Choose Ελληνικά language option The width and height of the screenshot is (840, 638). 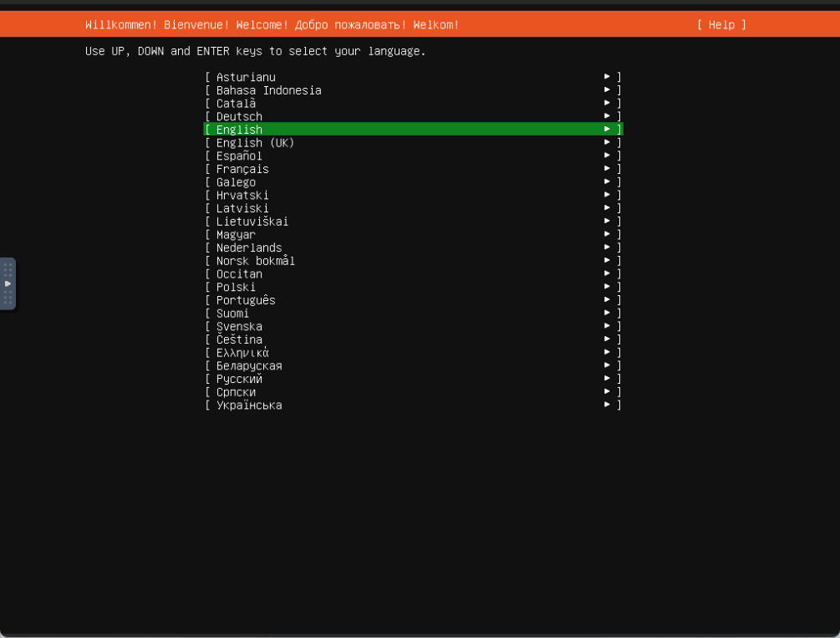pyautogui.click(x=242, y=353)
